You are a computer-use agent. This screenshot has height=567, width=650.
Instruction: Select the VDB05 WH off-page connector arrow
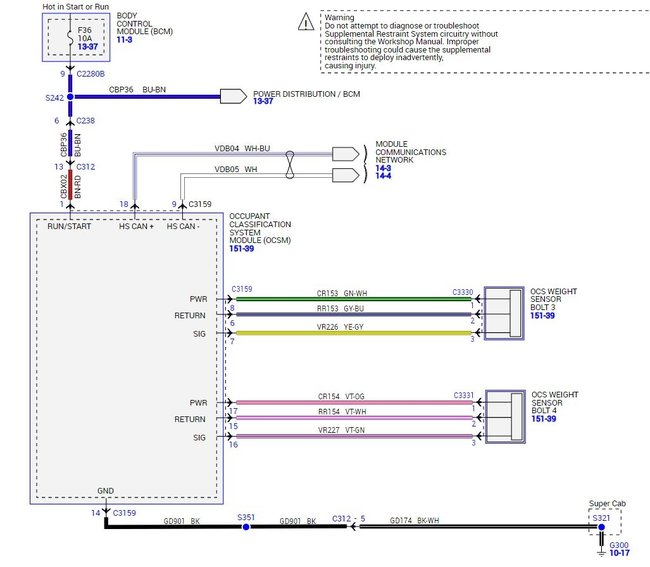point(345,175)
